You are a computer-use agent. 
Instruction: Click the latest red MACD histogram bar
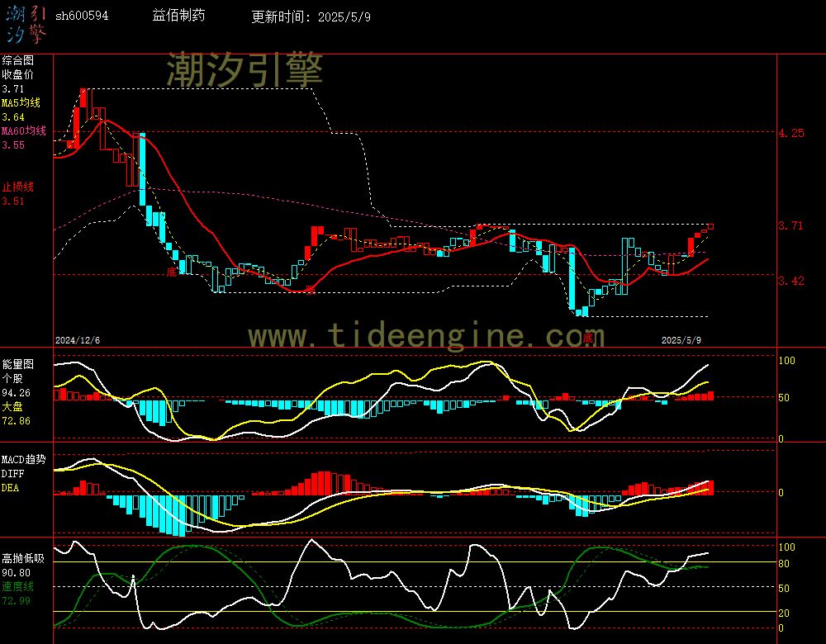pyautogui.click(x=710, y=488)
